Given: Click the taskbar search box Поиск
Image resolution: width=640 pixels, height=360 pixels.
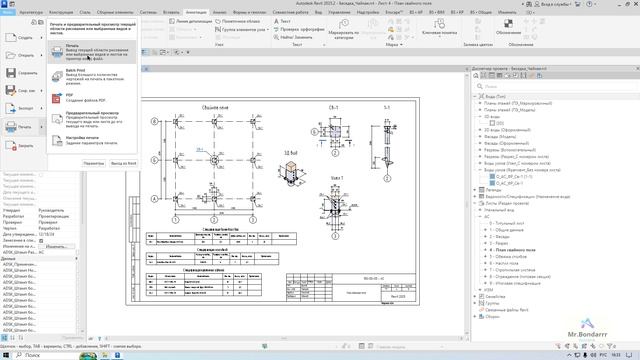Looking at the screenshot, I should pyautogui.click(x=46, y=356).
